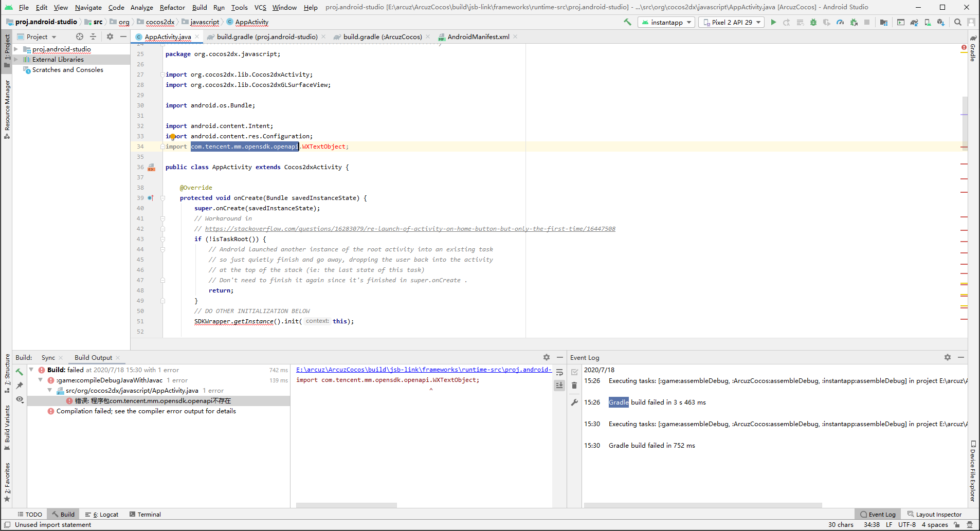Click the locate-file target icon in Project panel
Screen dimensions: 980x531
tap(80, 36)
